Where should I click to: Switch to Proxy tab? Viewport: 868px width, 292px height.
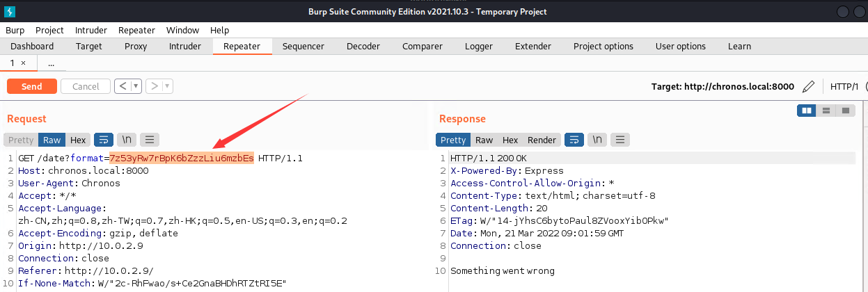pos(136,47)
